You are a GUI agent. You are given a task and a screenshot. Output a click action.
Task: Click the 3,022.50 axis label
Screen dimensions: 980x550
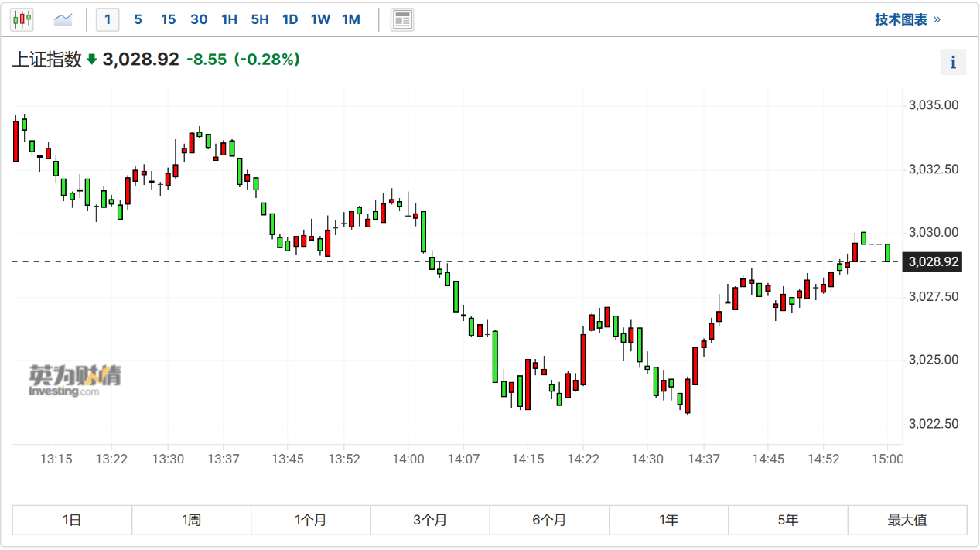tap(934, 423)
